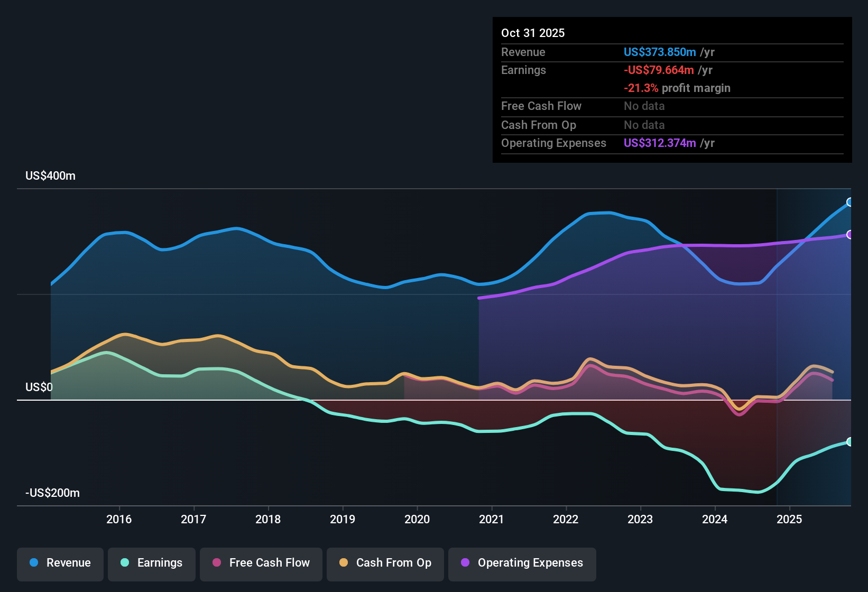The width and height of the screenshot is (868, 592).
Task: Click the 2019 x-axis year label
Action: point(343,519)
